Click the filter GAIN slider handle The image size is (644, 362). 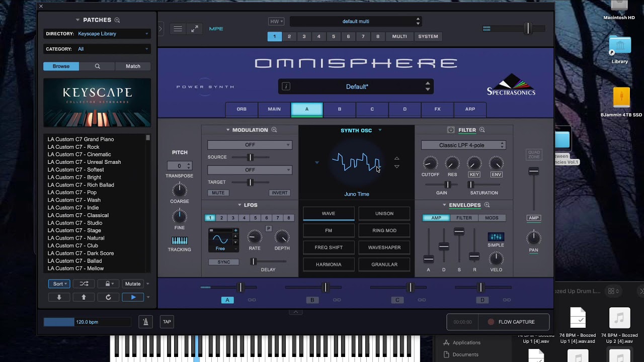pos(447,185)
